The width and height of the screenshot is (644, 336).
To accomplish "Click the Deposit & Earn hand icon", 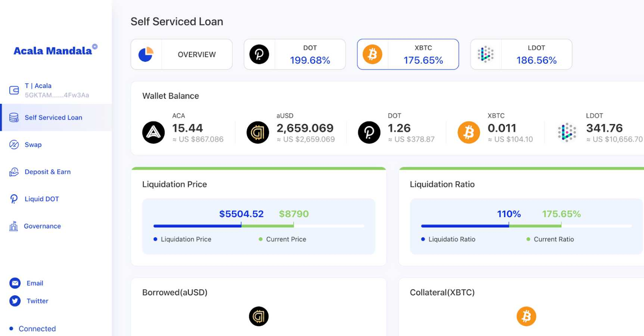I will coord(14,172).
